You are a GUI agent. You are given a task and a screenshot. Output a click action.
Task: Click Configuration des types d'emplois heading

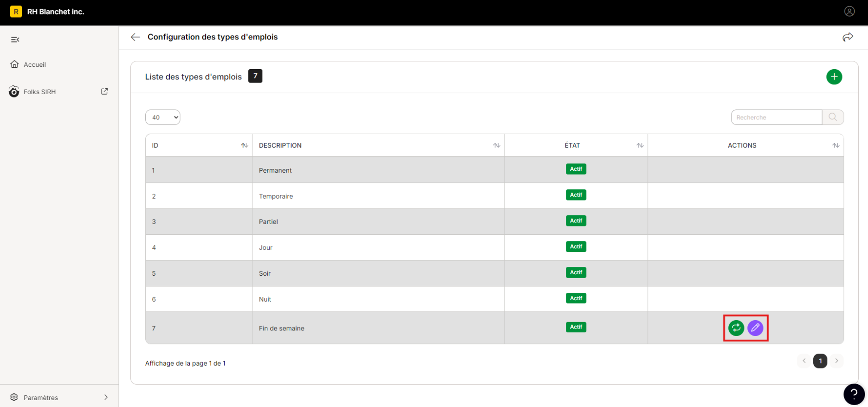pyautogui.click(x=213, y=37)
